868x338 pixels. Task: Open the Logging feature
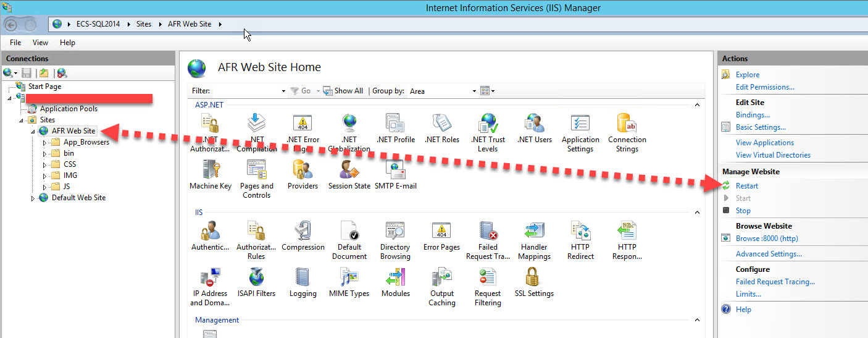coord(303,282)
